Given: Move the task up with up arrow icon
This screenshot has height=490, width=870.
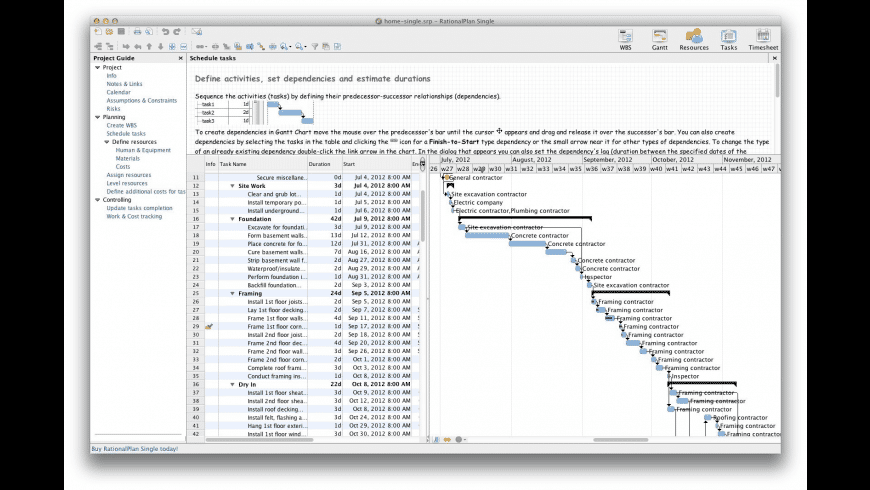Looking at the screenshot, I should [149, 47].
